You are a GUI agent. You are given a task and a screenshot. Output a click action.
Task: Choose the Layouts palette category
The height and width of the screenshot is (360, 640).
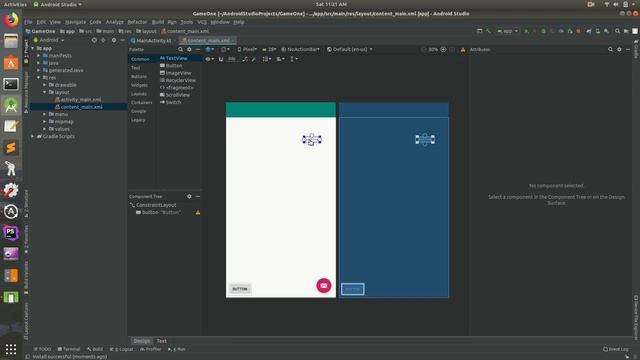(x=139, y=94)
